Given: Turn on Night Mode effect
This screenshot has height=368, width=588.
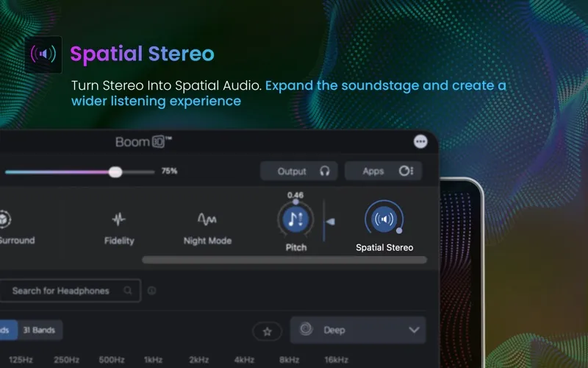Looking at the screenshot, I should click(x=207, y=219).
